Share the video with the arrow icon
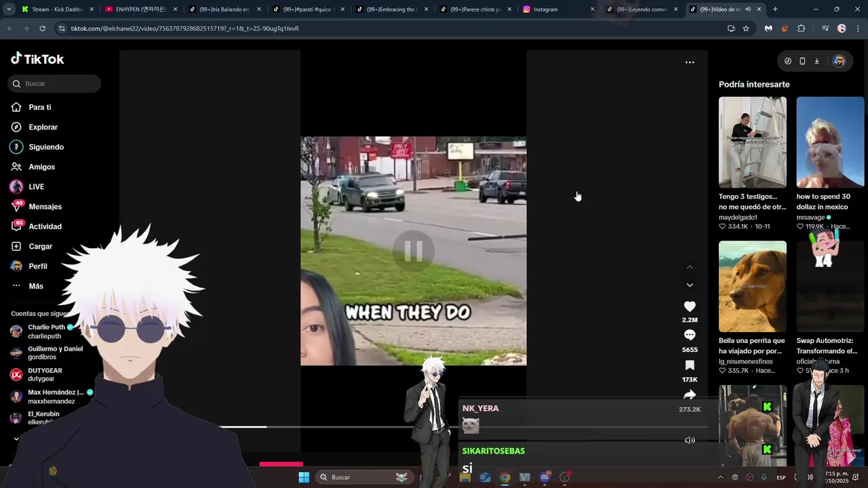 click(690, 394)
